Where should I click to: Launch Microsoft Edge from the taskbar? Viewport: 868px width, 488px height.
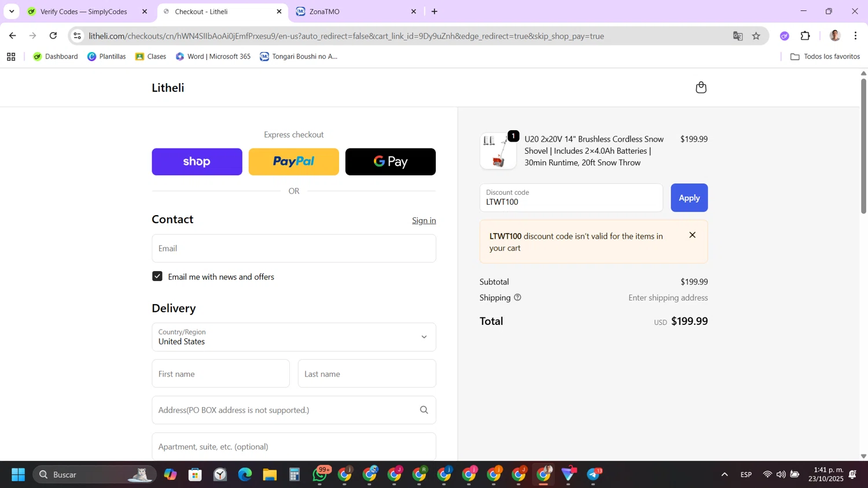(x=245, y=475)
